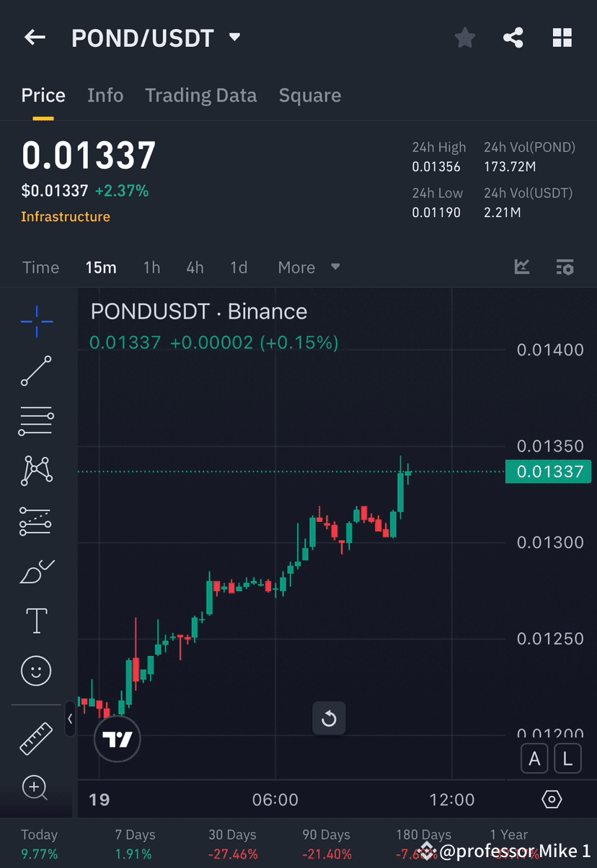Select the XABCD pattern drawing tool
Screen dimensions: 597x868
pyautogui.click(x=35, y=470)
